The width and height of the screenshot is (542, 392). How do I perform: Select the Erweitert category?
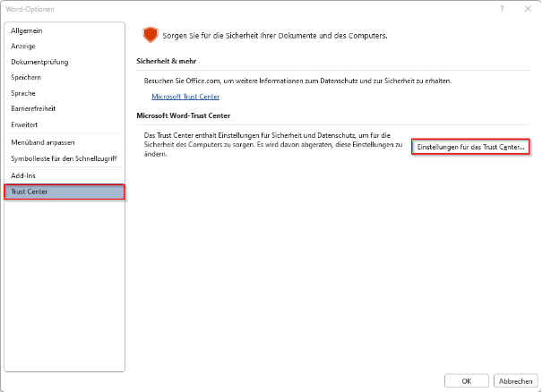coord(65,124)
